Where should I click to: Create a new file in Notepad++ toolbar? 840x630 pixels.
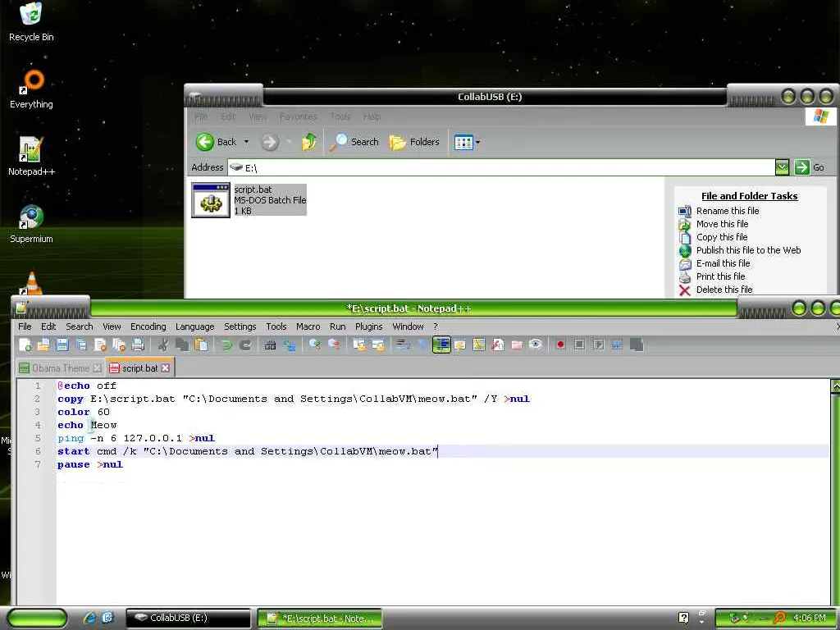coord(25,345)
